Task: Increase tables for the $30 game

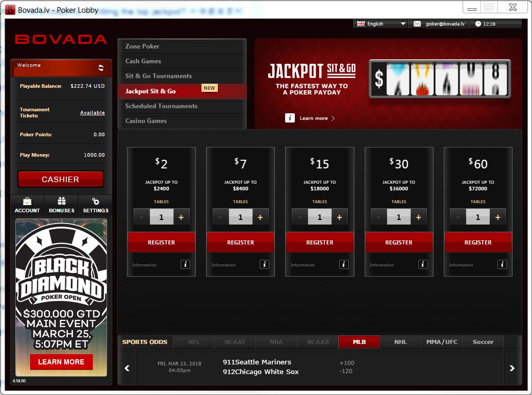Action: (419, 217)
